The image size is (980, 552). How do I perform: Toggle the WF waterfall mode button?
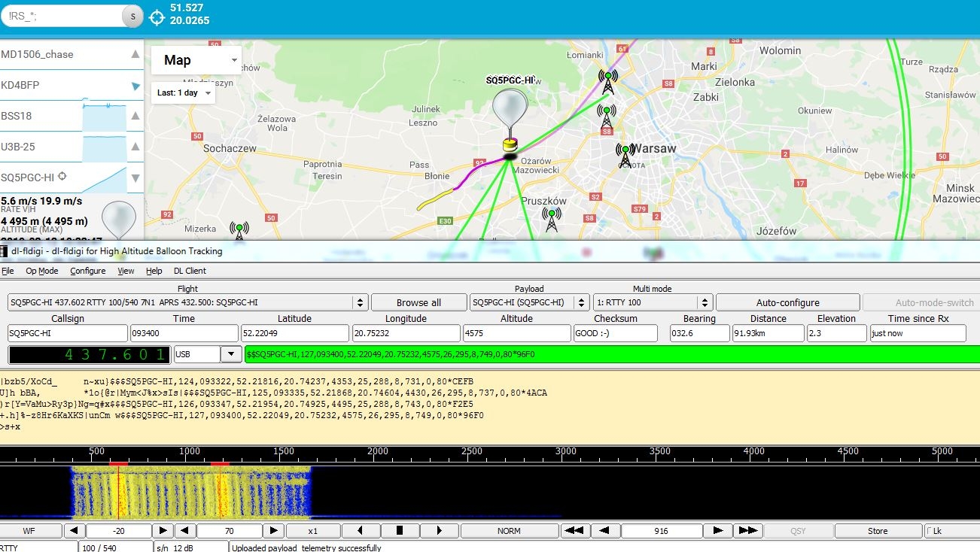(29, 531)
